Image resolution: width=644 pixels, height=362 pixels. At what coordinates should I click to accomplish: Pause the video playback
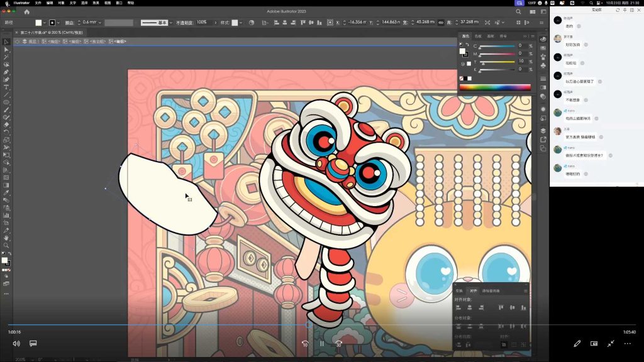322,344
